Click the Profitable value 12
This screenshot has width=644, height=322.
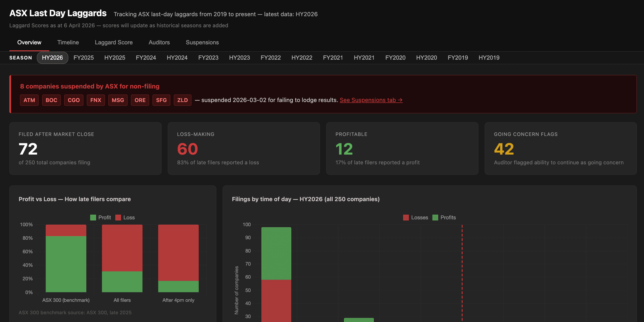(x=344, y=149)
